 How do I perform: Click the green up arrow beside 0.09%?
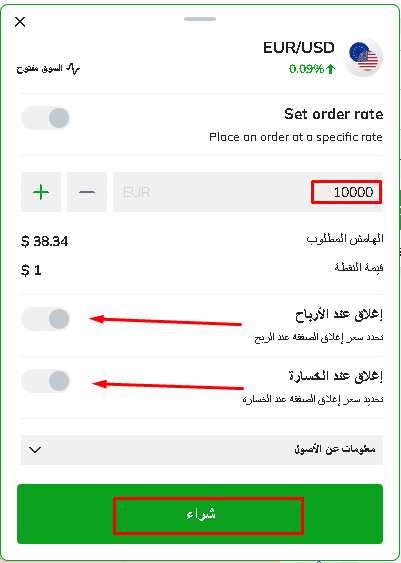click(331, 69)
